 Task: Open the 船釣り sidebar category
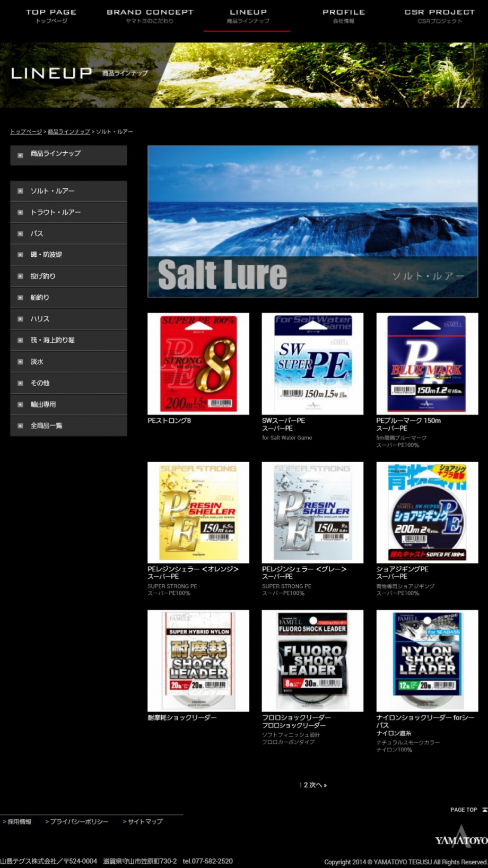[68, 298]
